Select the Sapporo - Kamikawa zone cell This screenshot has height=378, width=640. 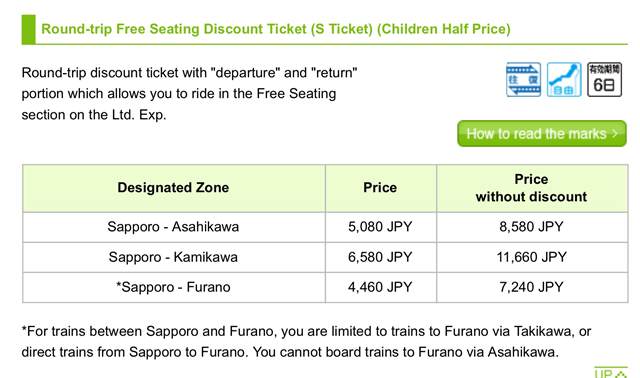173,257
